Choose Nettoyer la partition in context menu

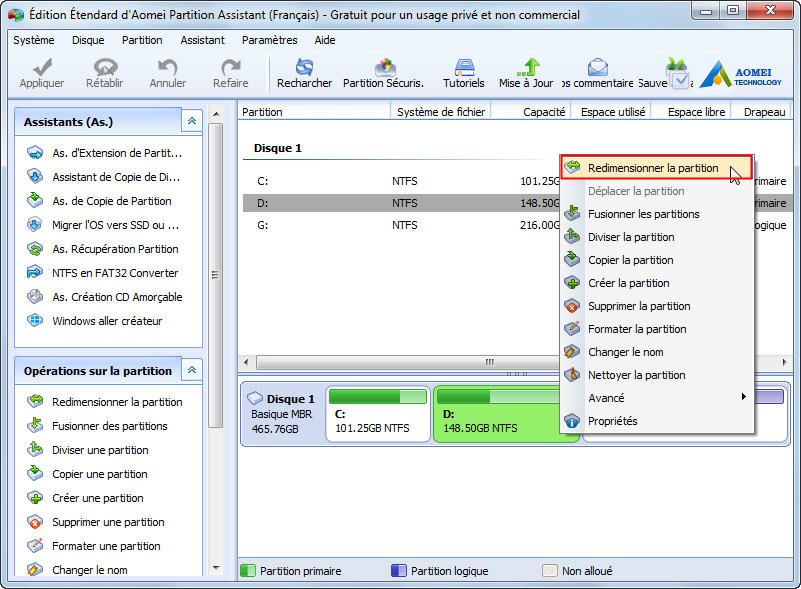coord(657,375)
